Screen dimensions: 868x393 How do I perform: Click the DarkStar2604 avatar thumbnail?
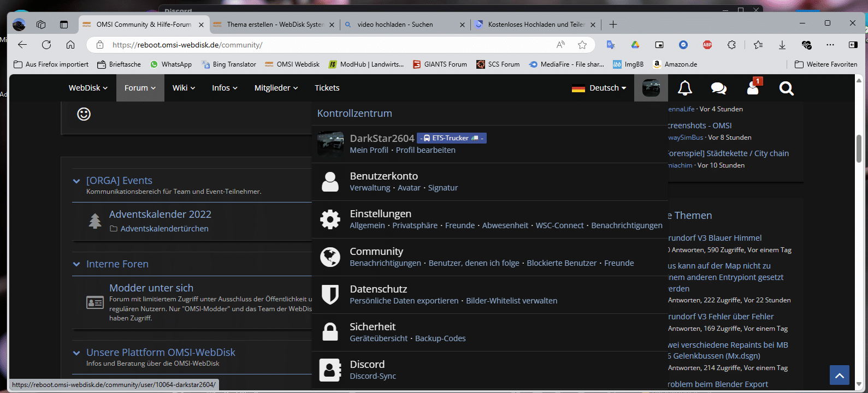[330, 144]
